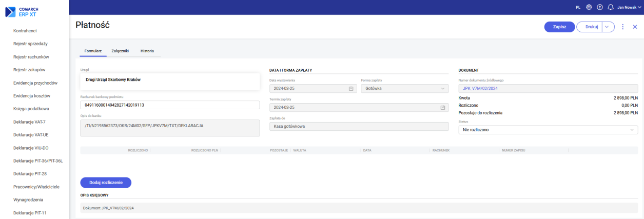Open the settings gear icon

pyautogui.click(x=589, y=8)
